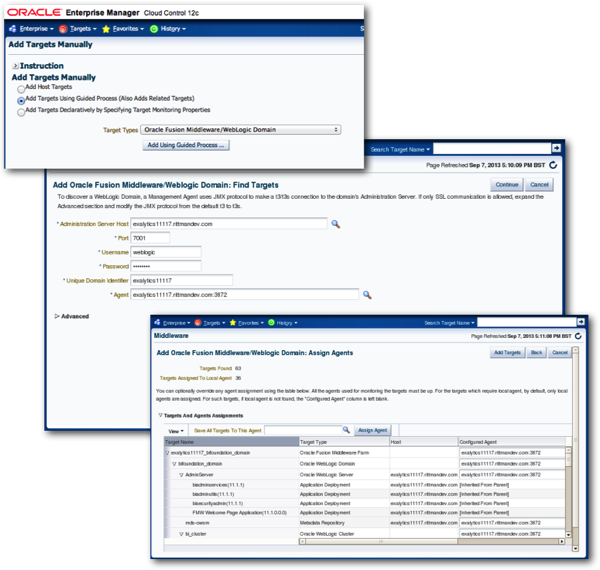
Task: Open host lookup magnifier beside Administration Server Host
Action: click(336, 224)
